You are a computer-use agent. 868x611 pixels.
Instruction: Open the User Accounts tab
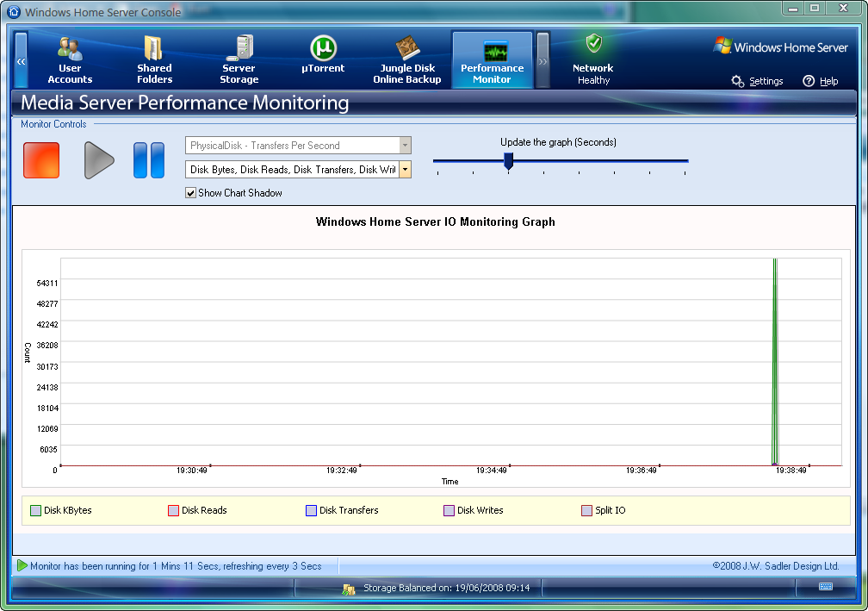[x=70, y=59]
